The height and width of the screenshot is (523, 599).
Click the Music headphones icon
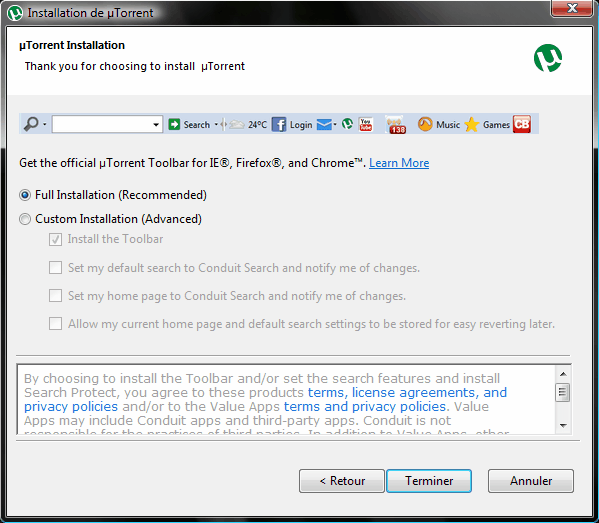click(x=425, y=124)
